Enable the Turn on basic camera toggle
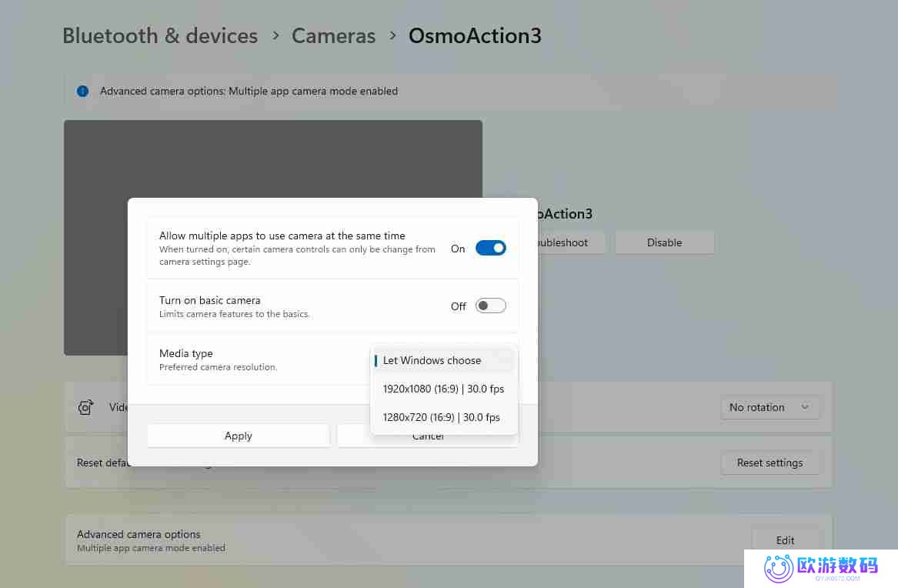 click(490, 306)
